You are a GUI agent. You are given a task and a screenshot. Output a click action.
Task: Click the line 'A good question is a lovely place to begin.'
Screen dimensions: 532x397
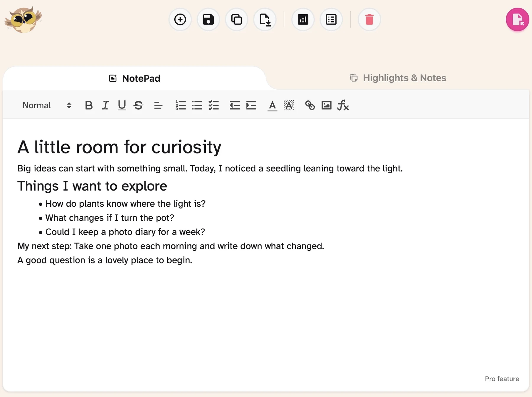pyautogui.click(x=105, y=260)
